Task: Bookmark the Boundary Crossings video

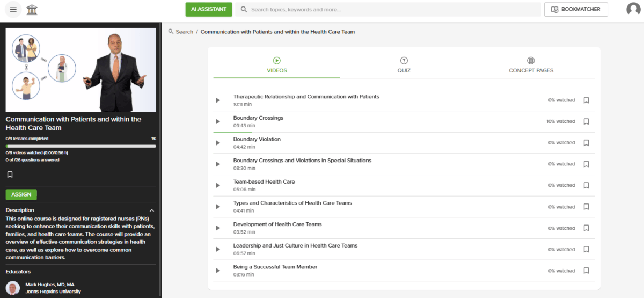Action: click(x=586, y=121)
